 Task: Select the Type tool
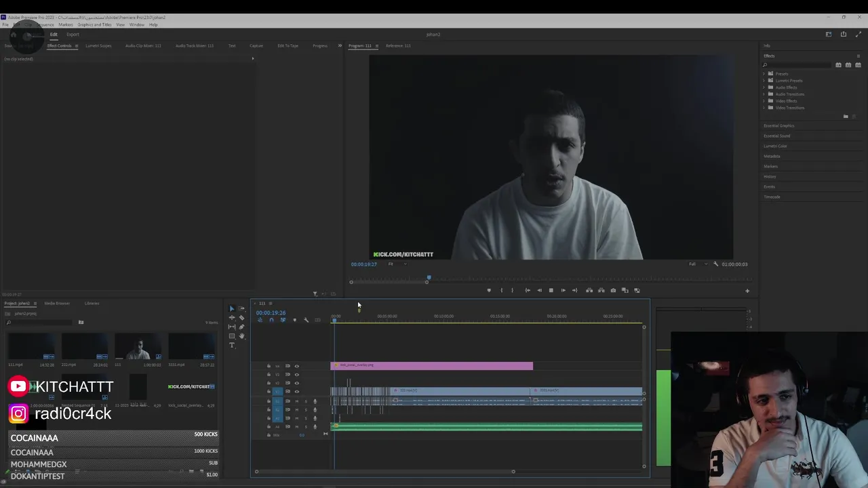point(232,345)
